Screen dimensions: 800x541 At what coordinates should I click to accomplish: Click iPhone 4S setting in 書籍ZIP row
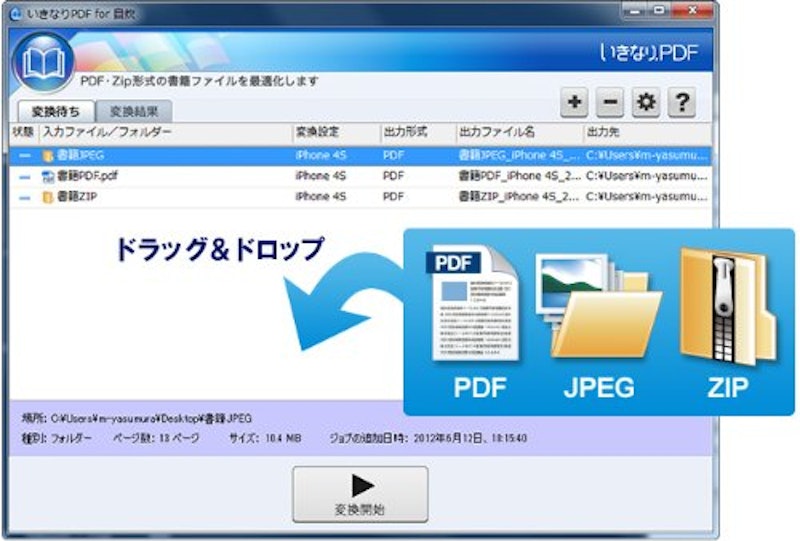click(321, 196)
